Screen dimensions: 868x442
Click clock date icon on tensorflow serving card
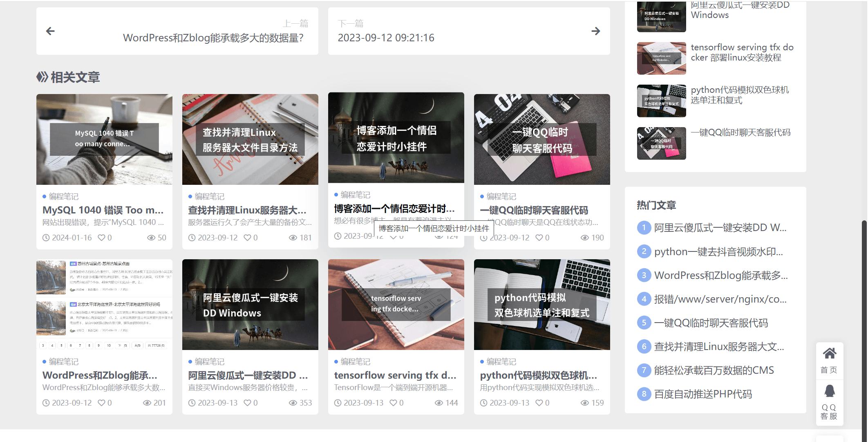click(x=338, y=403)
